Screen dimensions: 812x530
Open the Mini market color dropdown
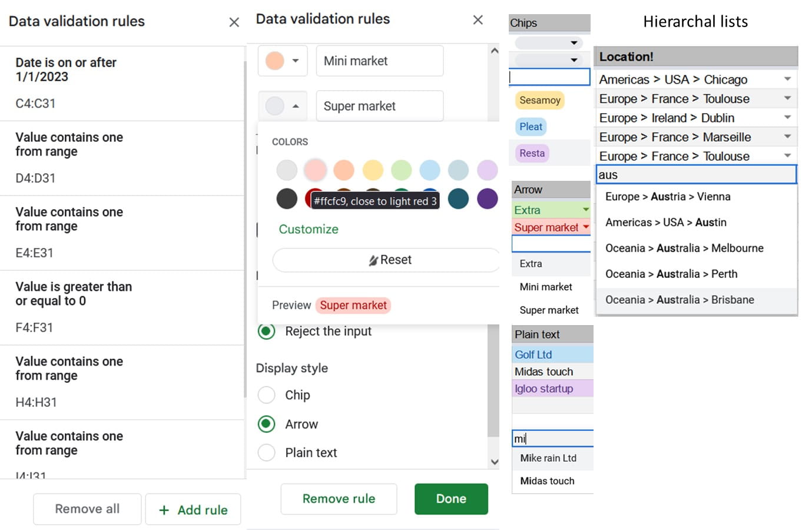coord(283,61)
